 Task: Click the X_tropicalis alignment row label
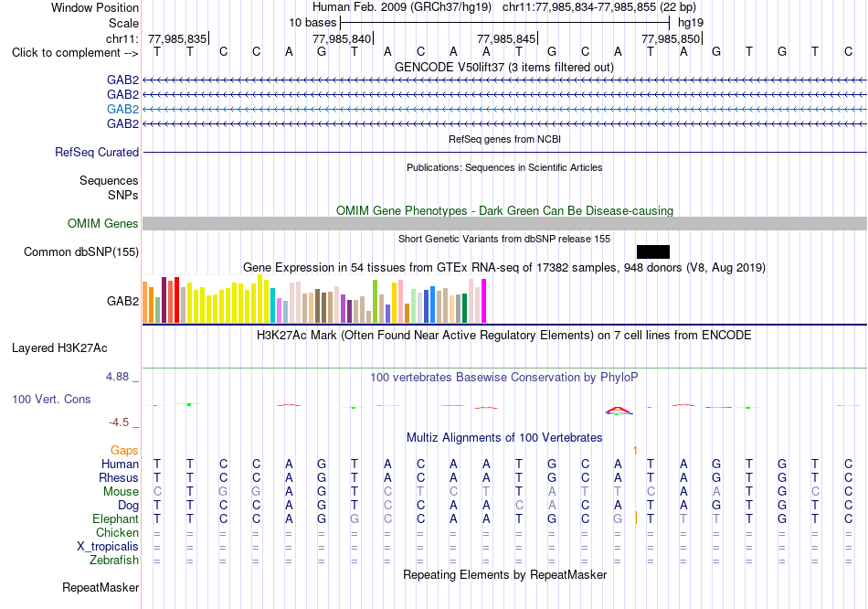(x=108, y=547)
